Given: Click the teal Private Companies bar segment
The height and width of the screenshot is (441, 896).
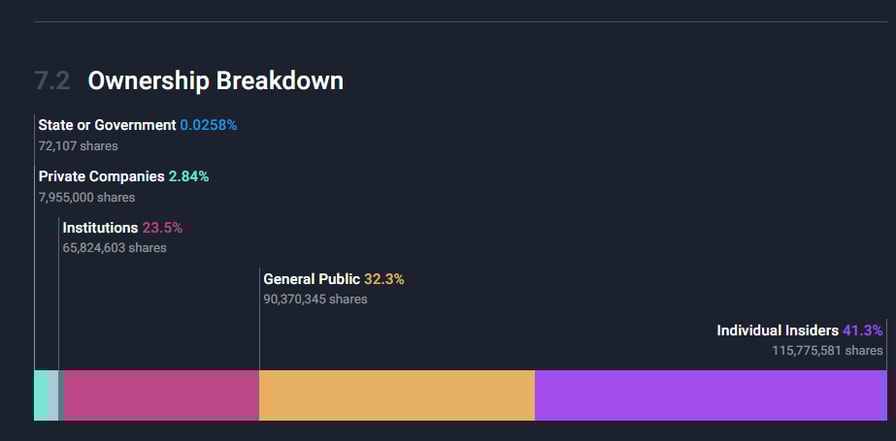Looking at the screenshot, I should tap(46, 395).
